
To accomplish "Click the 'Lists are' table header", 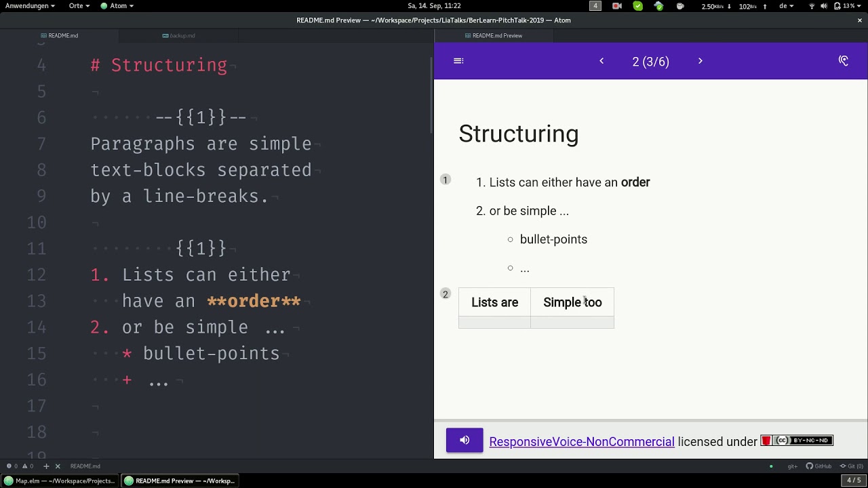I will (x=494, y=302).
